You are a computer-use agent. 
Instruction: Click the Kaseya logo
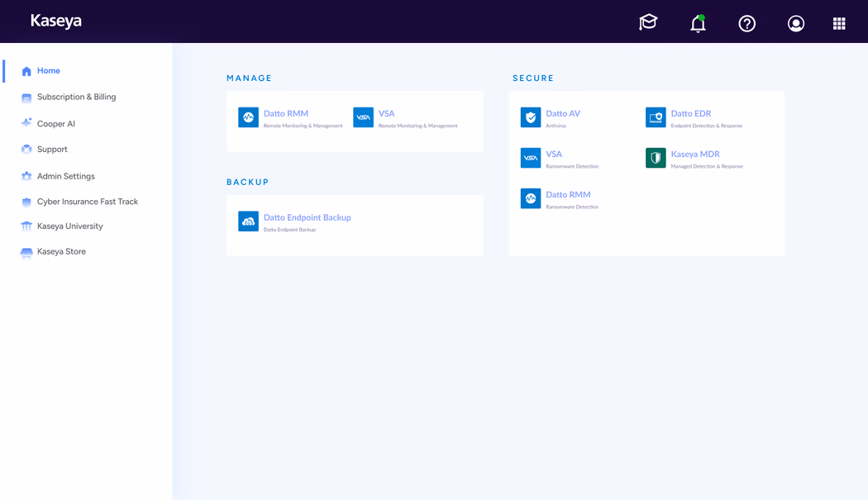56,21
